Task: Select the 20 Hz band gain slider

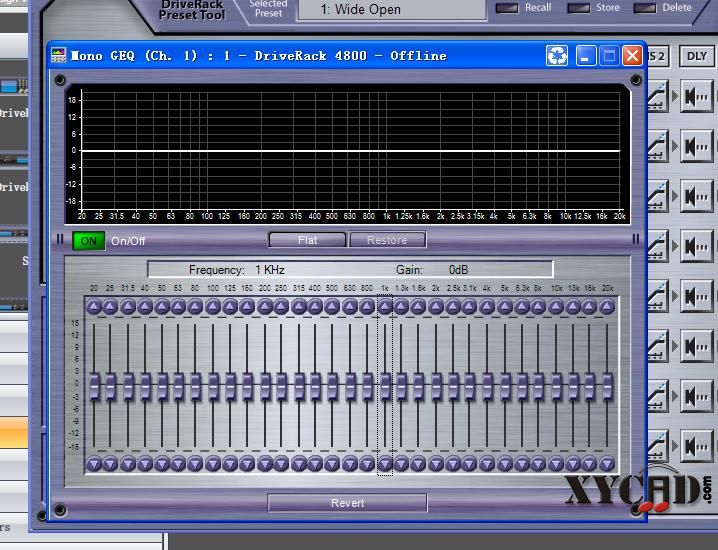Action: tap(94, 387)
